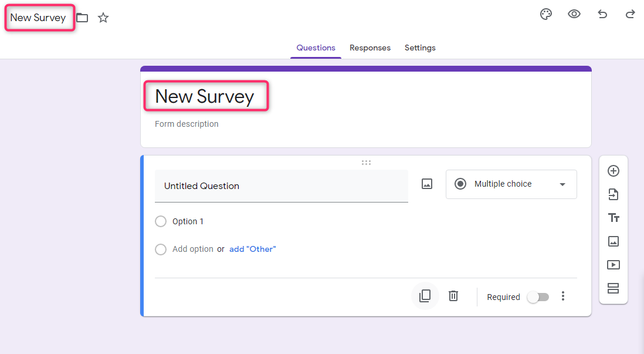This screenshot has width=644, height=354.
Task: Star this New Survey form
Action: [x=103, y=18]
